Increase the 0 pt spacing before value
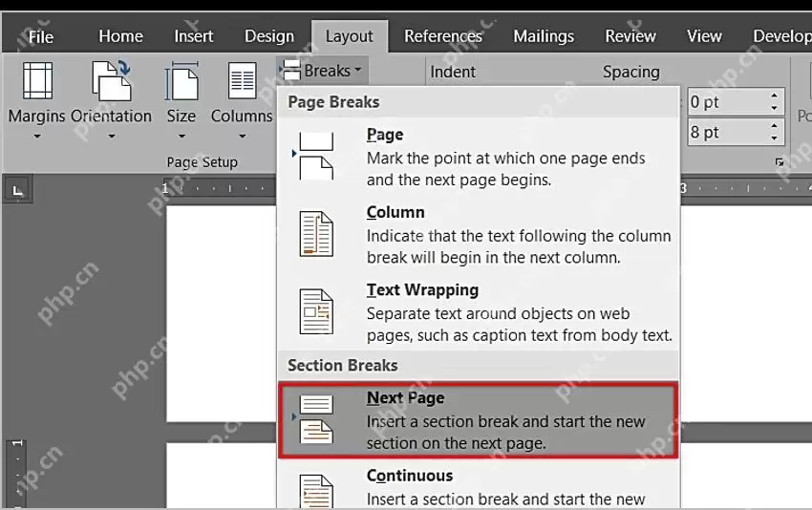Viewport: 812px width, 510px height. coord(774,96)
